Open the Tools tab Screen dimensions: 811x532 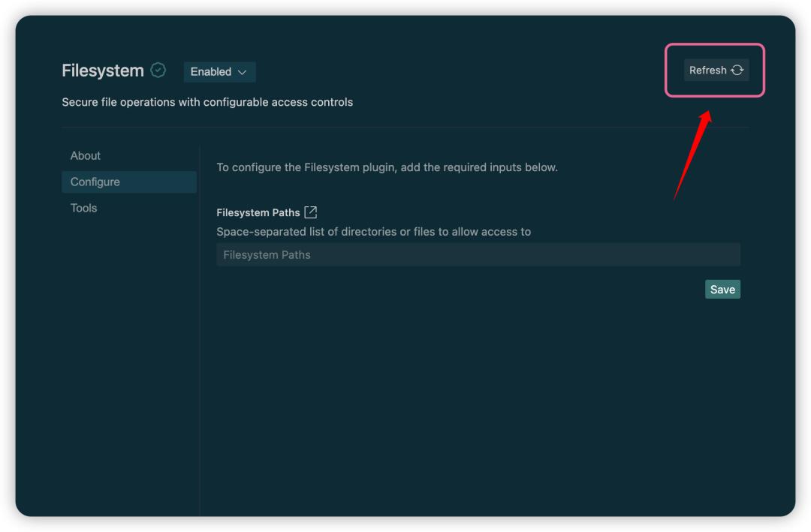[84, 209]
